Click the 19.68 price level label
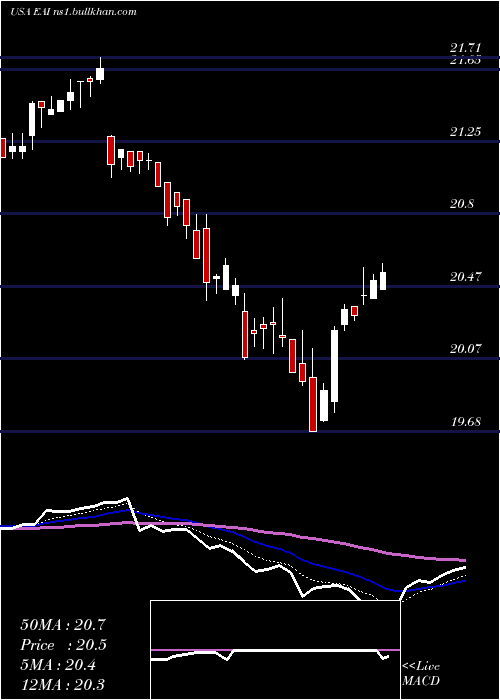500x700 pixels. tap(466, 422)
